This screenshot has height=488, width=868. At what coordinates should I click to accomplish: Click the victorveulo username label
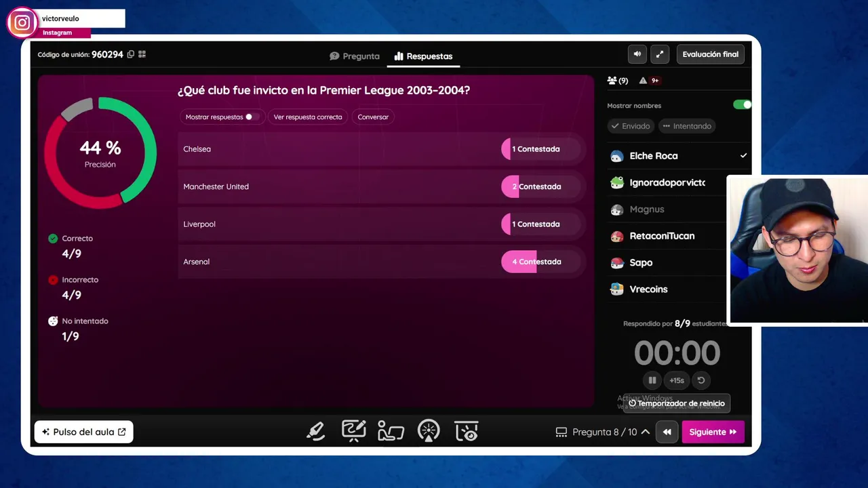pos(60,19)
